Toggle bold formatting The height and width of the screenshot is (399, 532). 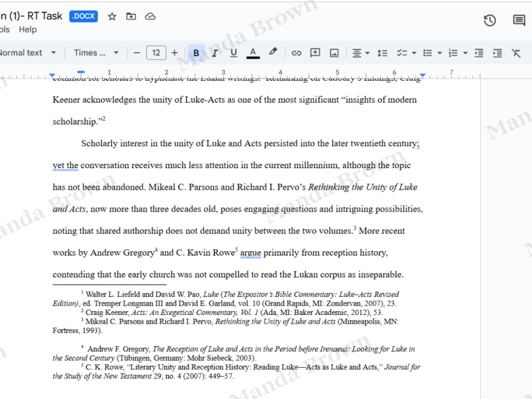[x=196, y=53]
